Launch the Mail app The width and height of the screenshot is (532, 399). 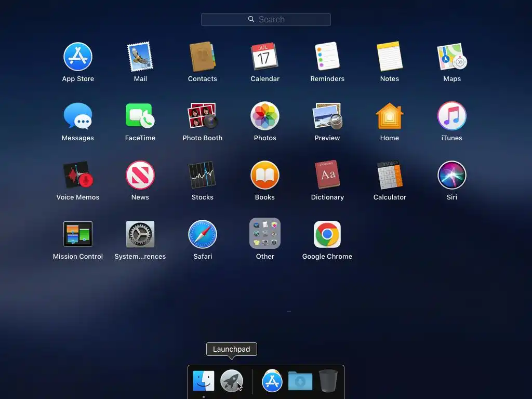[140, 57]
